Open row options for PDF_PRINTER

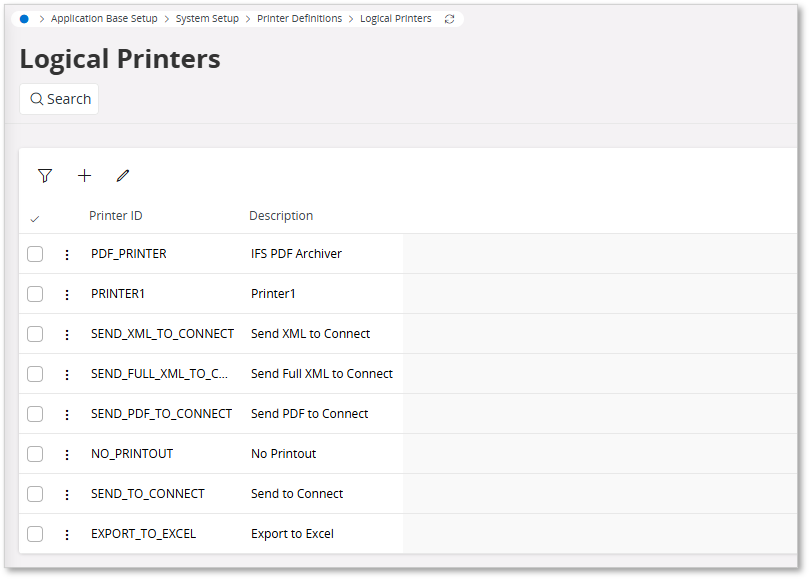coord(66,254)
